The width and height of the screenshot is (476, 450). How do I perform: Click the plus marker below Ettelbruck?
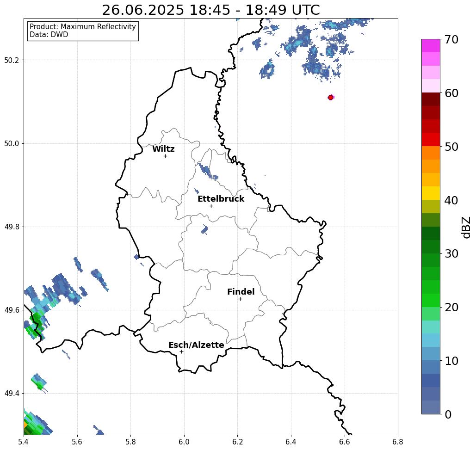(211, 206)
